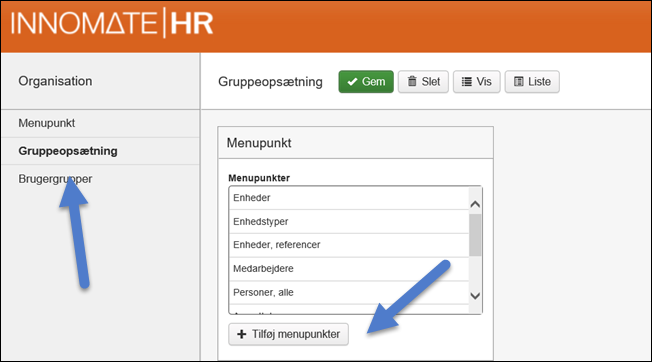This screenshot has height=362, width=652.
Task: Click the Gruppeopsætning page title
Action: [x=270, y=81]
